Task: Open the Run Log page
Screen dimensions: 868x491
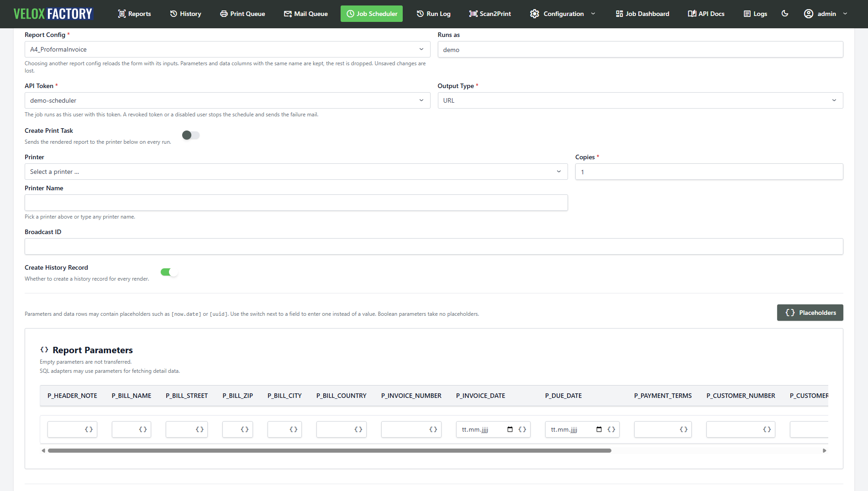Action: [433, 14]
